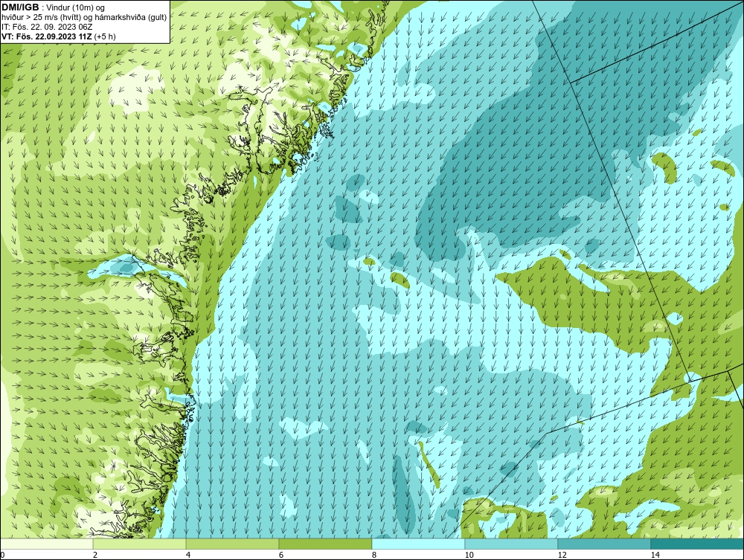Click the legend value "2"

[x=95, y=555]
